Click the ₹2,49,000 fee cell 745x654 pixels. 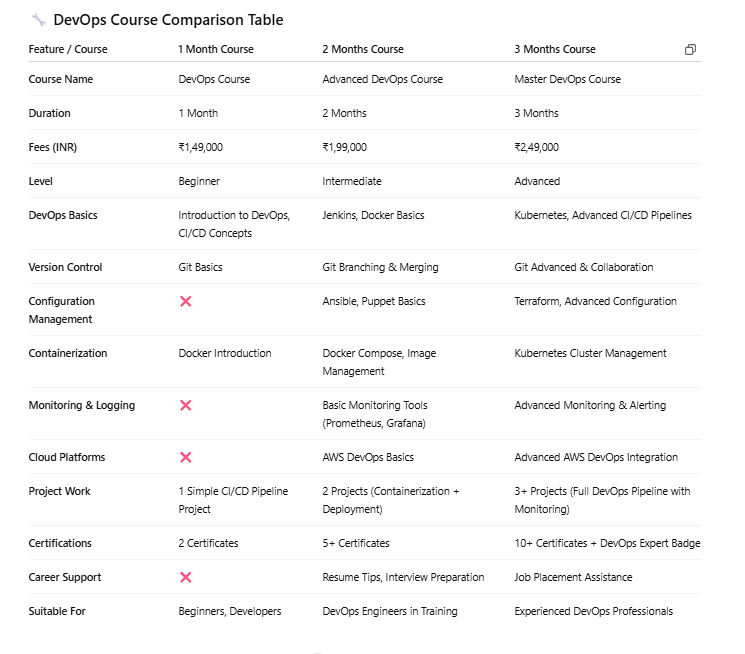click(x=536, y=147)
